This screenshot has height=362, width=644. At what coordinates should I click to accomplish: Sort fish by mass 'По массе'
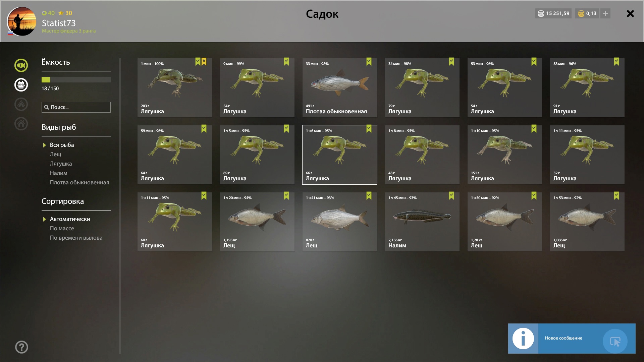(x=62, y=228)
